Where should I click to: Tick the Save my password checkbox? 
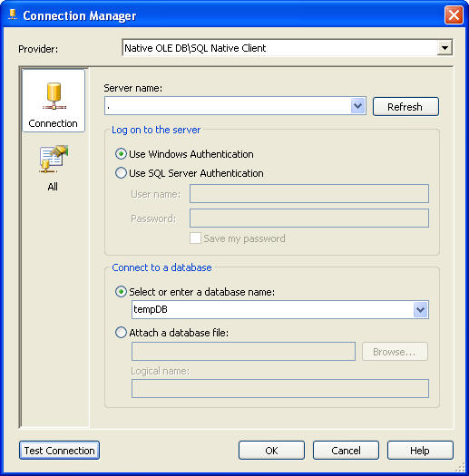[x=195, y=238]
